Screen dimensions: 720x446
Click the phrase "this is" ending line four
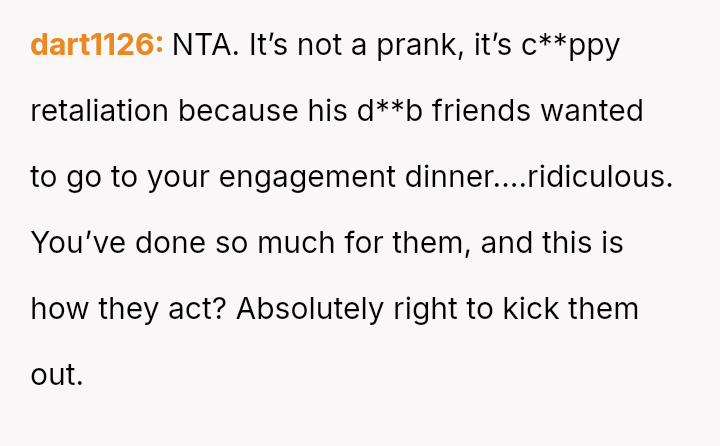[581, 242]
